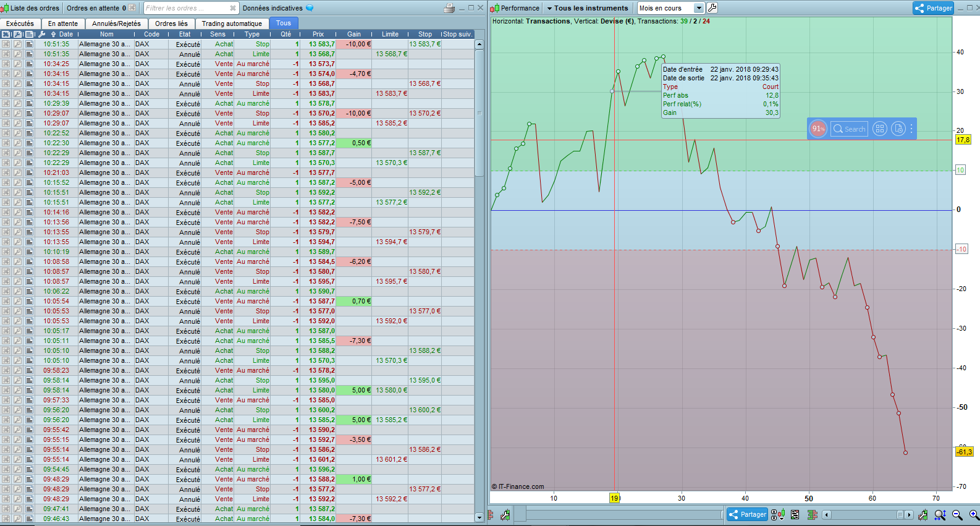Click the Type column header

252,34
